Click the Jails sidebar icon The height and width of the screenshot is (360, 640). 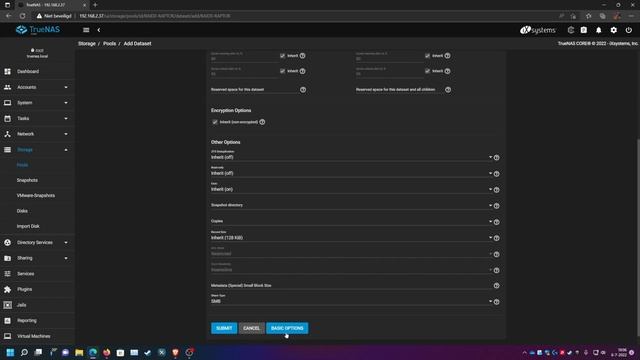(7, 305)
